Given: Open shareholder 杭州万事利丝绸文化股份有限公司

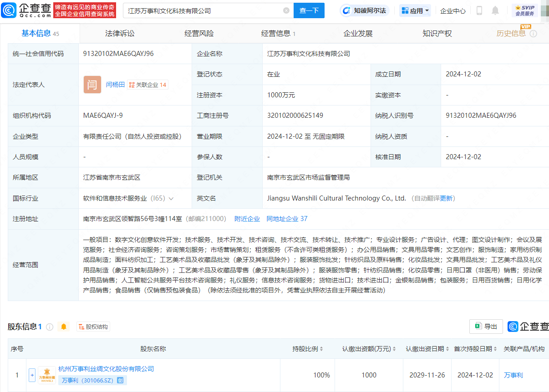Looking at the screenshot, I should 106,369.
